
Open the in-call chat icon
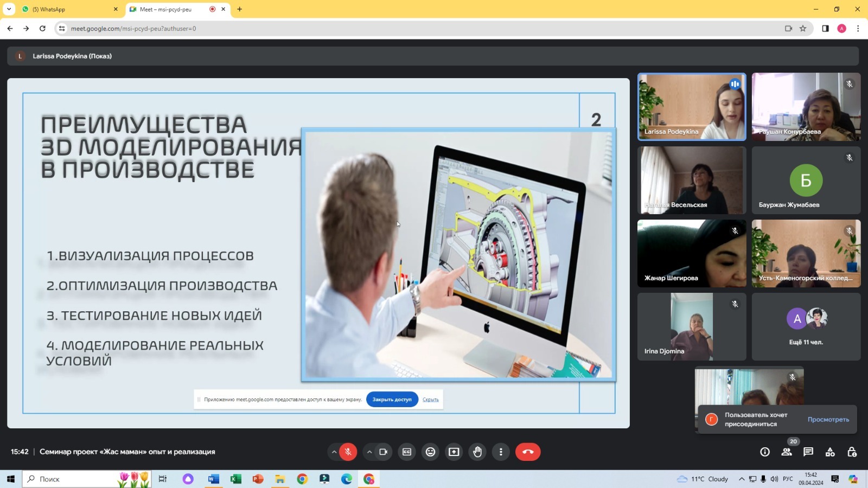[x=808, y=451]
